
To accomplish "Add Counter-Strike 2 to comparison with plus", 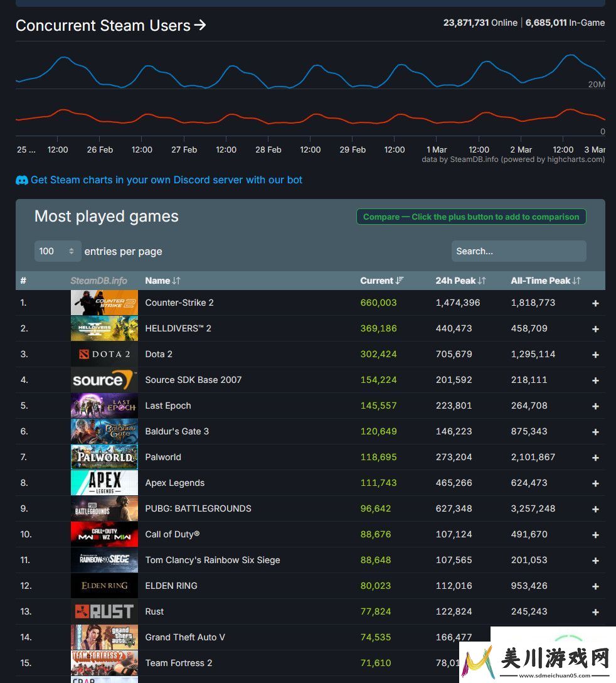I will (x=595, y=303).
